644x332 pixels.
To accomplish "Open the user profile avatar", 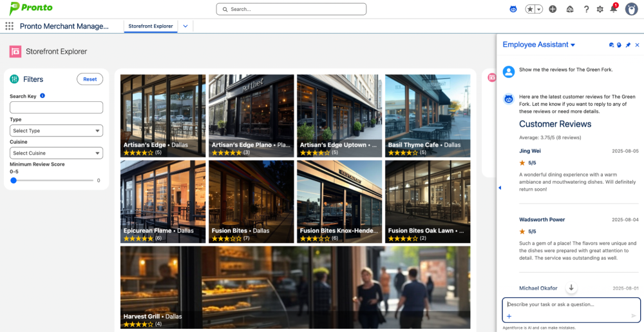I will (631, 9).
